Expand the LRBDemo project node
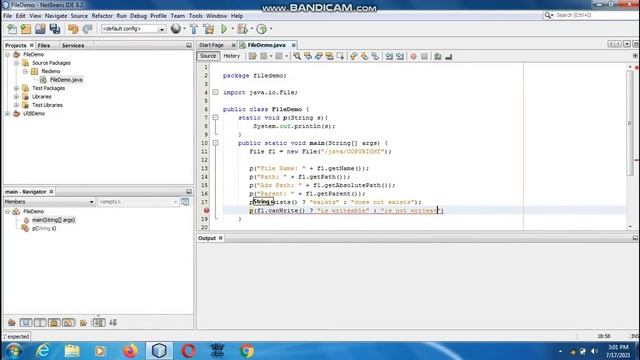This screenshot has width=640, height=360. 8,113
